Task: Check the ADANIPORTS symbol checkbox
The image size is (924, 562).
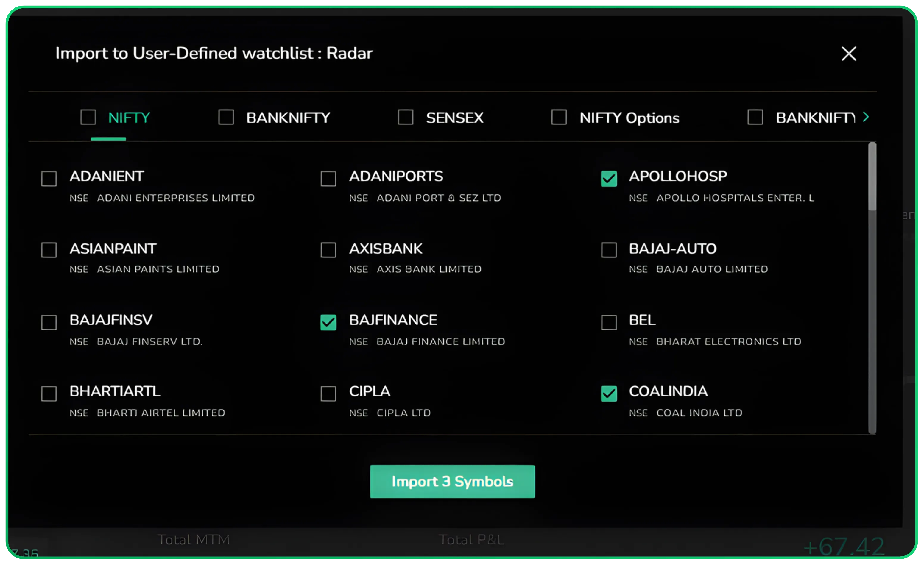Action: 328,179
